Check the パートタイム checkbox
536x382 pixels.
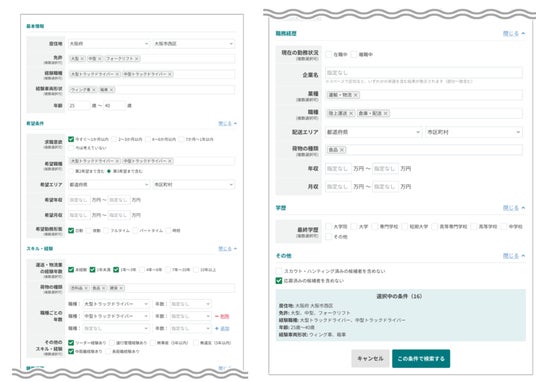pos(135,230)
